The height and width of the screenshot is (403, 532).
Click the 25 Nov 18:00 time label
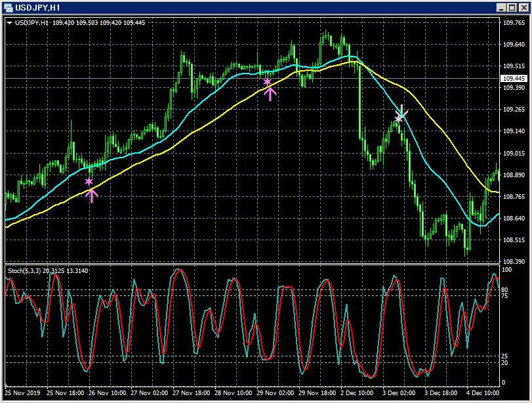tap(65, 392)
